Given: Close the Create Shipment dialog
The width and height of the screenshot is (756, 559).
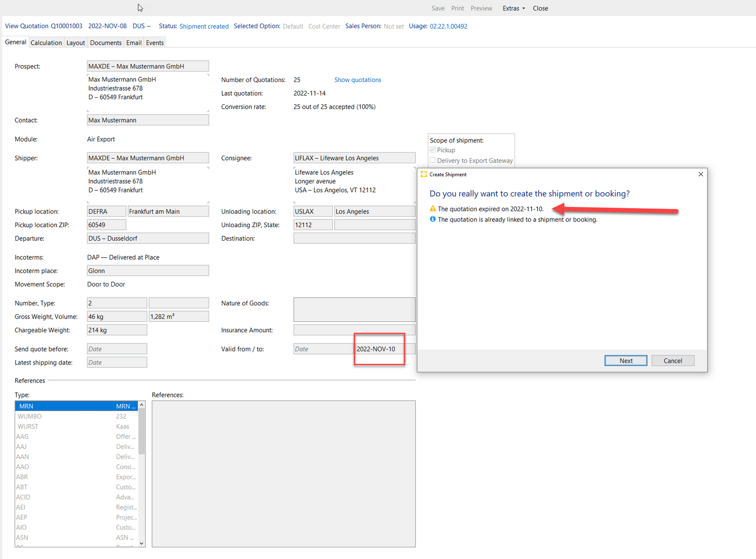Looking at the screenshot, I should point(701,174).
